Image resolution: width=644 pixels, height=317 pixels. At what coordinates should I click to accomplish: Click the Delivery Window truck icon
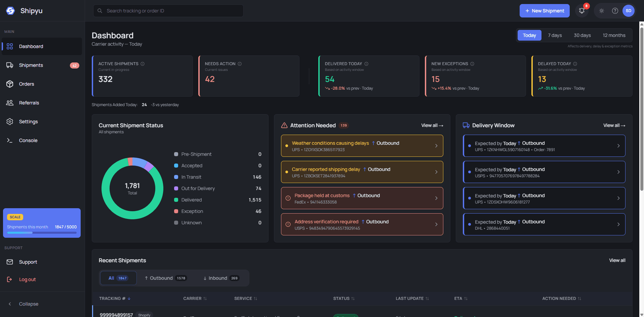[466, 125]
